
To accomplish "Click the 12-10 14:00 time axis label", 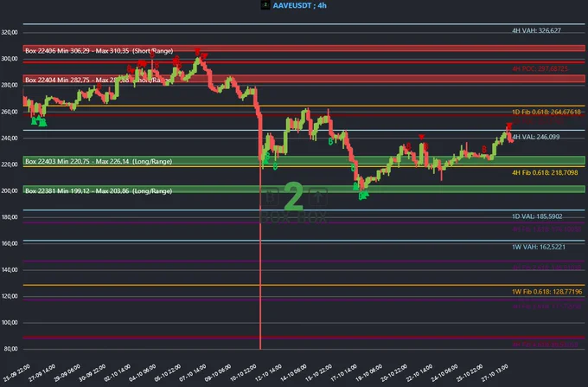I will [x=267, y=373].
